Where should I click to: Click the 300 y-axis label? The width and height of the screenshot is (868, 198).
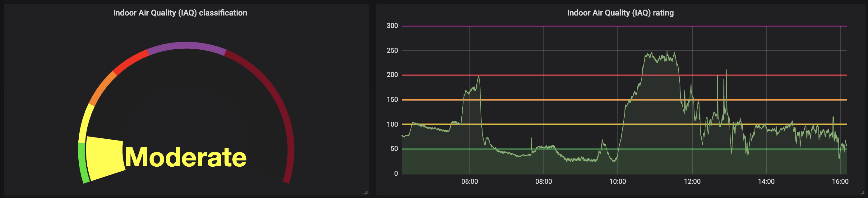click(392, 26)
